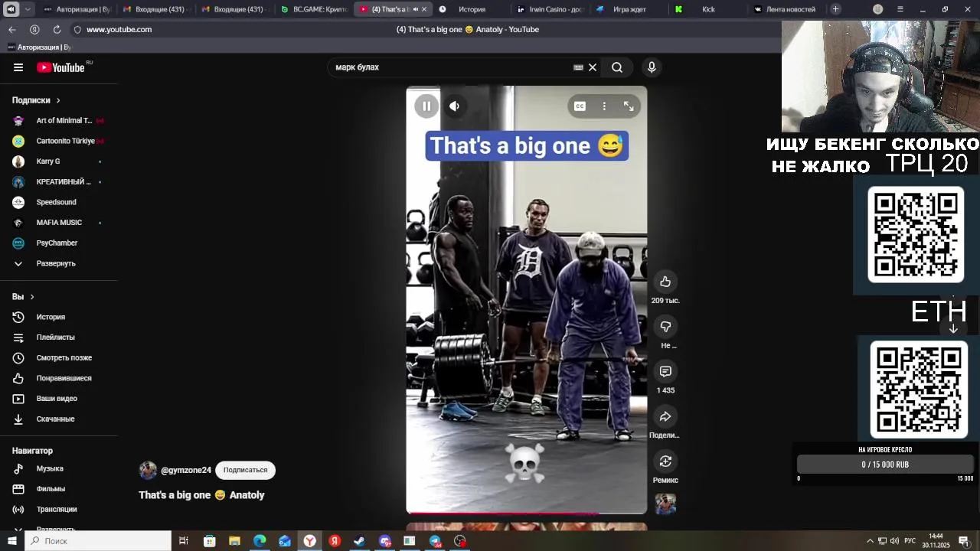The image size is (980, 551).
Task: Clear the search text with the X
Action: (593, 67)
